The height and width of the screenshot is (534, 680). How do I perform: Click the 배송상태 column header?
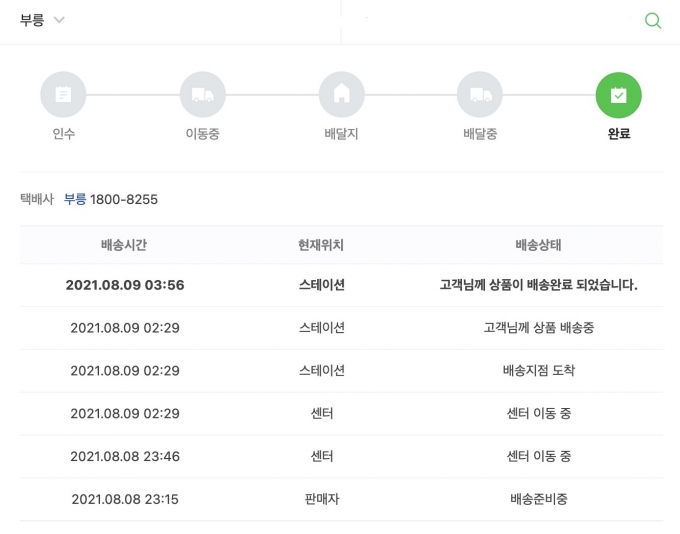(538, 245)
